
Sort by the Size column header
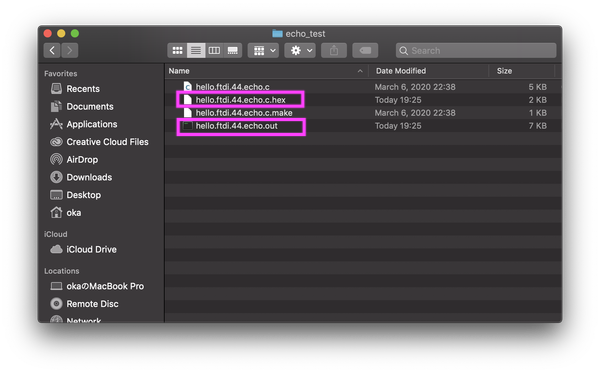click(x=504, y=71)
